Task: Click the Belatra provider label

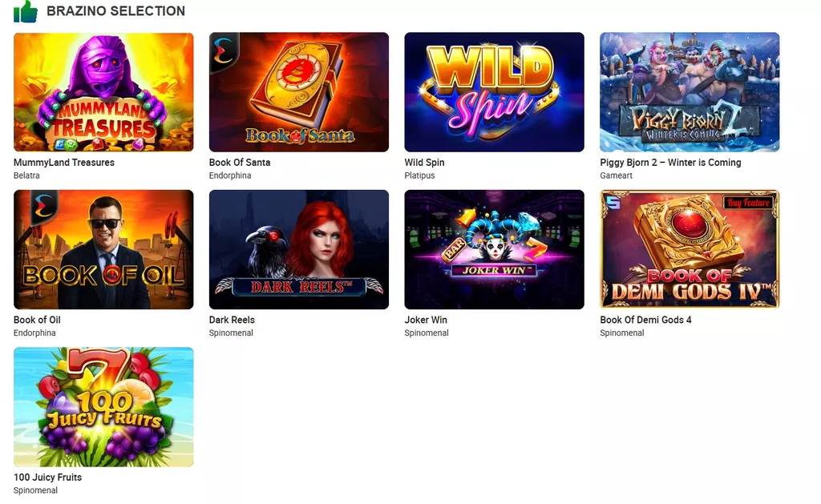Action: pos(26,175)
